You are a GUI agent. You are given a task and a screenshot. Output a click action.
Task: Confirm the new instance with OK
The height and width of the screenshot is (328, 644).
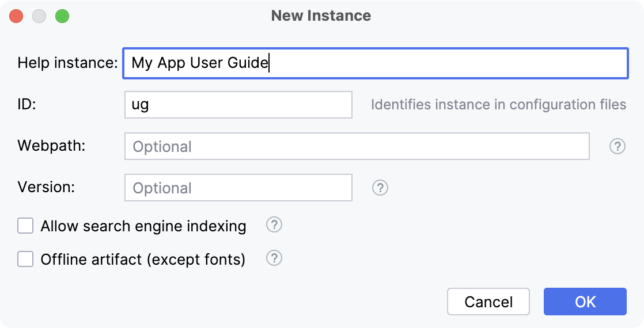[585, 302]
